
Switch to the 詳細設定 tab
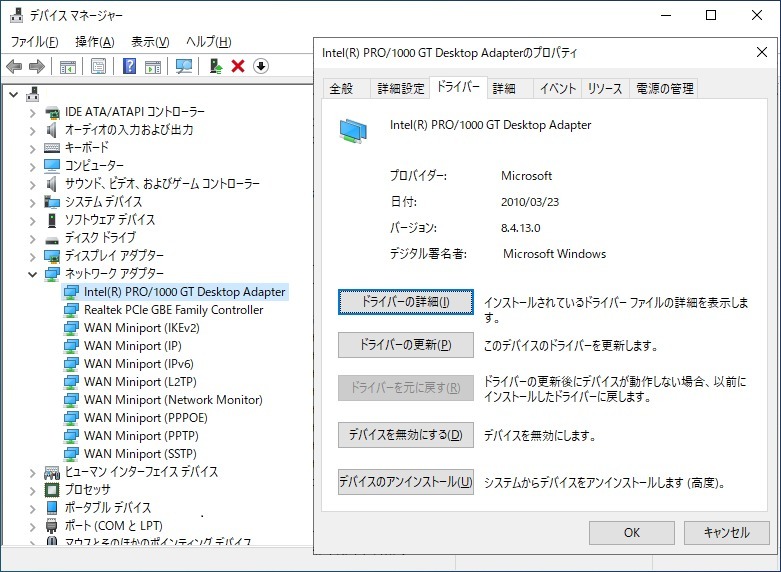tap(400, 89)
